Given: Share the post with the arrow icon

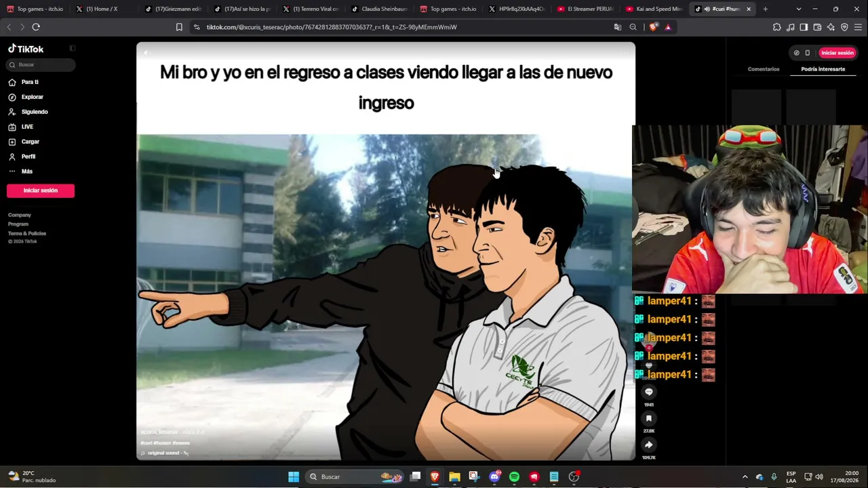Looking at the screenshot, I should coord(649,445).
